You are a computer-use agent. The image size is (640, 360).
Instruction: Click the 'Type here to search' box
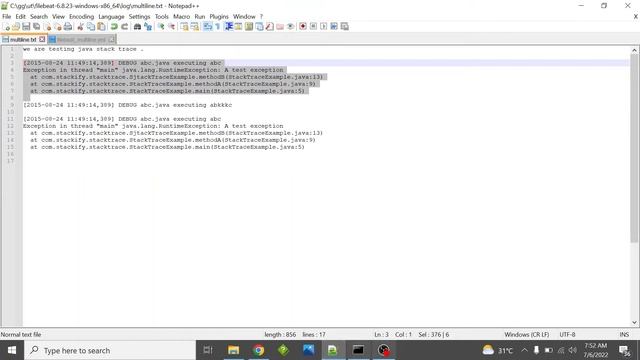110,350
